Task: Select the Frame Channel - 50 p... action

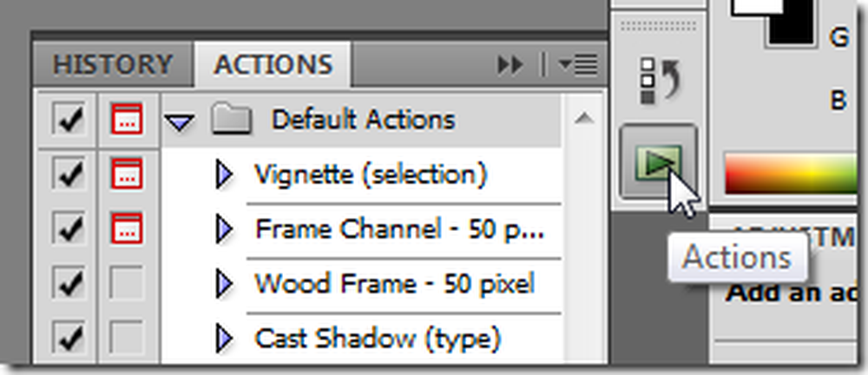Action: coord(399,229)
